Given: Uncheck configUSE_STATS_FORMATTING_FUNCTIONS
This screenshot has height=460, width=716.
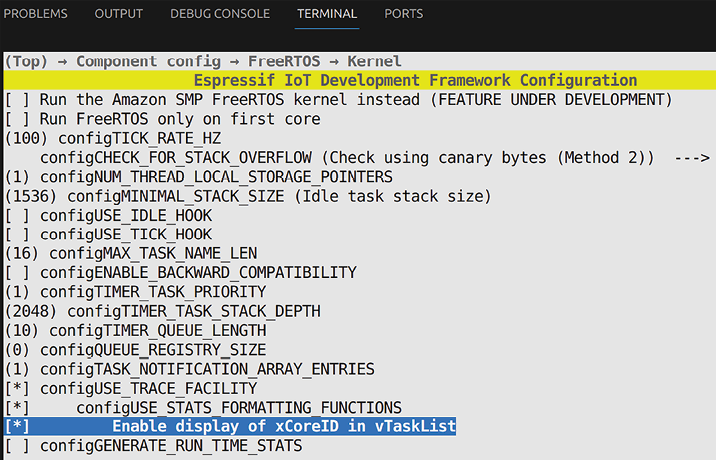Looking at the screenshot, I should (x=17, y=407).
